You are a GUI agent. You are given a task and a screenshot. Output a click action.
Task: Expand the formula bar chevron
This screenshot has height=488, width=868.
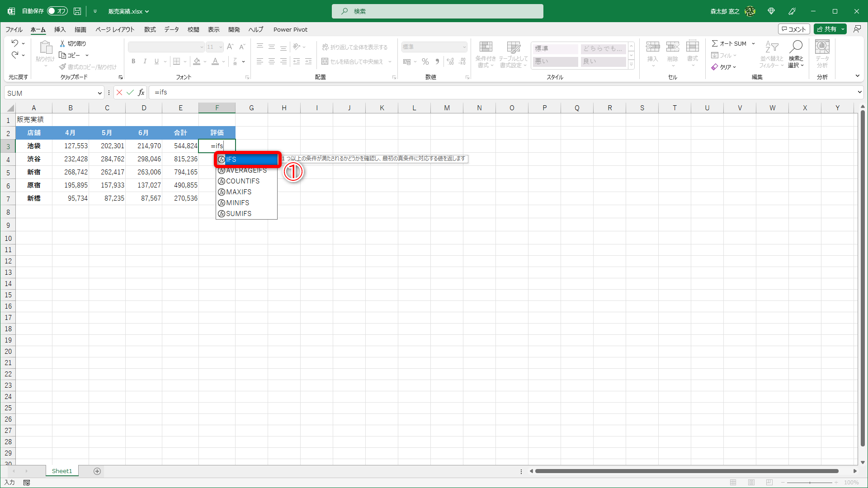tap(859, 92)
